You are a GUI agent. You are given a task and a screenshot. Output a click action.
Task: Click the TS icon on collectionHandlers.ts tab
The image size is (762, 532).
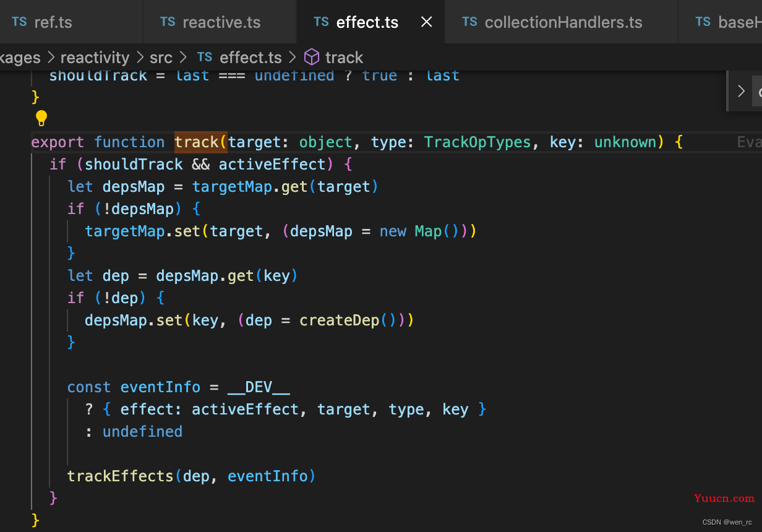pyautogui.click(x=469, y=22)
